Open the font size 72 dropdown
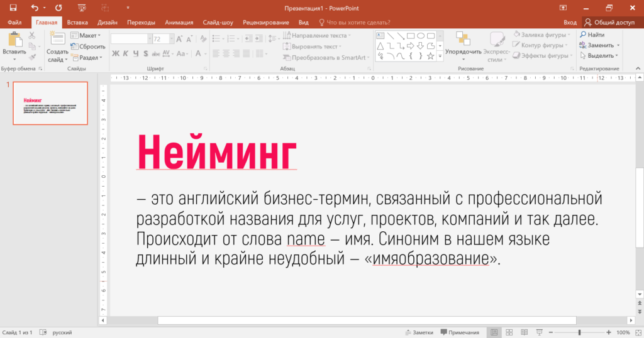Image resolution: width=644 pixels, height=338 pixels. tap(172, 39)
